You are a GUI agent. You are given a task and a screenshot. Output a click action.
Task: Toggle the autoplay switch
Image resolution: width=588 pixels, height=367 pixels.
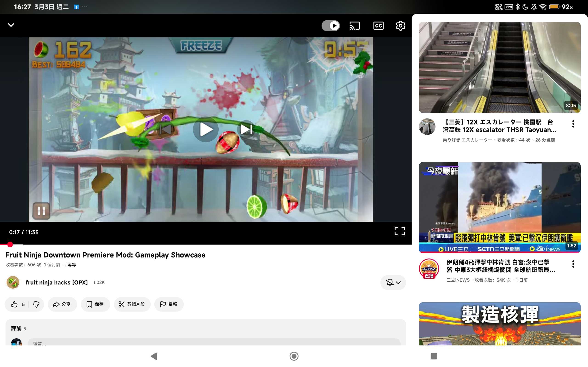[x=331, y=26]
